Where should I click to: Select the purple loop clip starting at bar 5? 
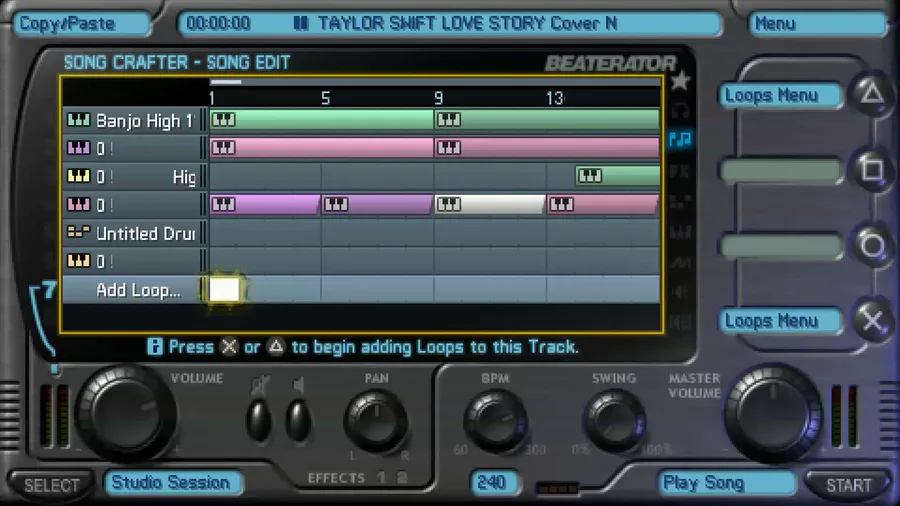(377, 204)
